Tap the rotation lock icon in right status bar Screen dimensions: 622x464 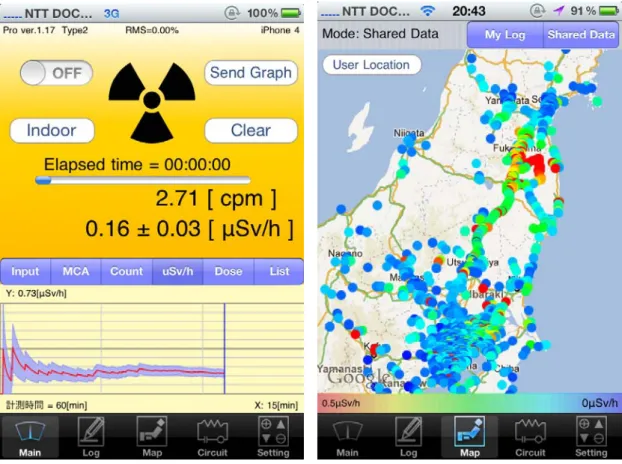[538, 11]
